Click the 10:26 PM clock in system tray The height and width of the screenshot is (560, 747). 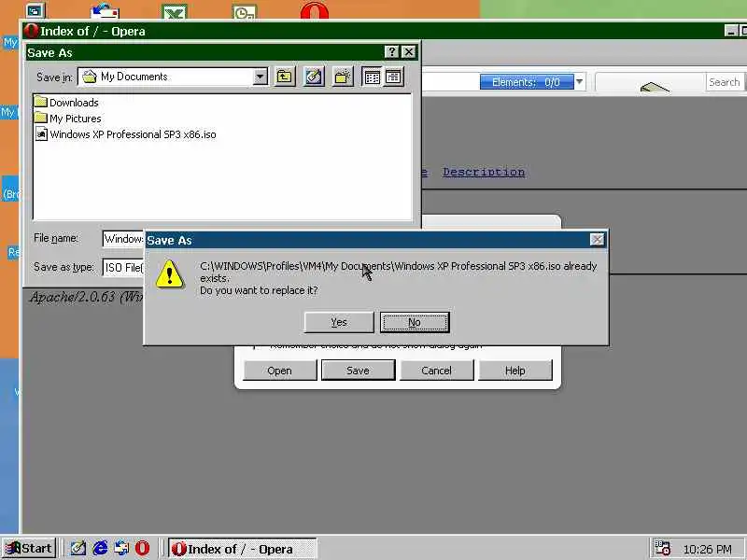(x=708, y=550)
